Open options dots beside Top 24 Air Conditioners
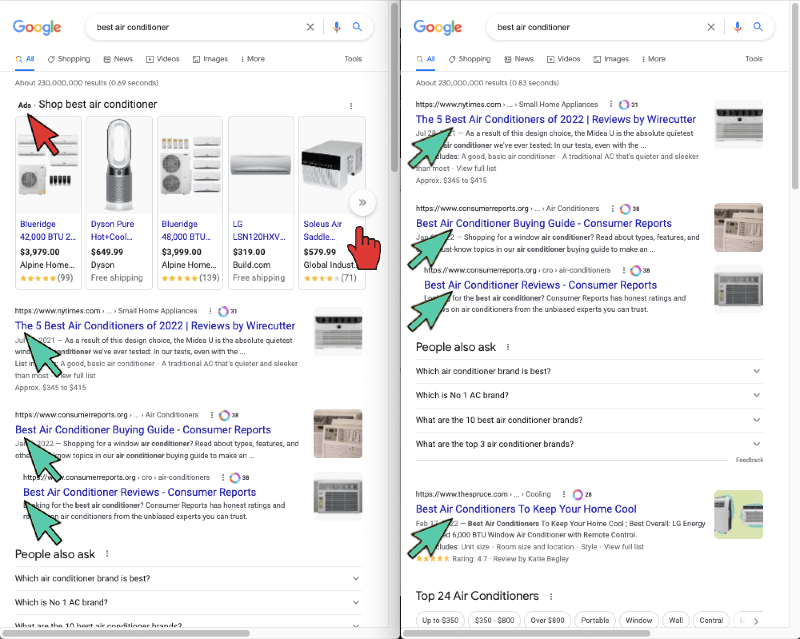Viewport: 800px width, 639px height. [x=551, y=596]
